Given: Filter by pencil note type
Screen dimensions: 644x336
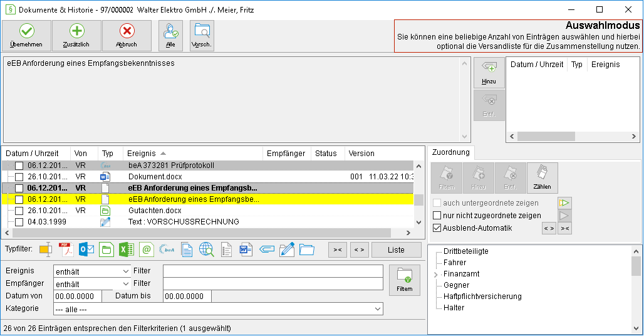Looking at the screenshot, I should point(287,249).
